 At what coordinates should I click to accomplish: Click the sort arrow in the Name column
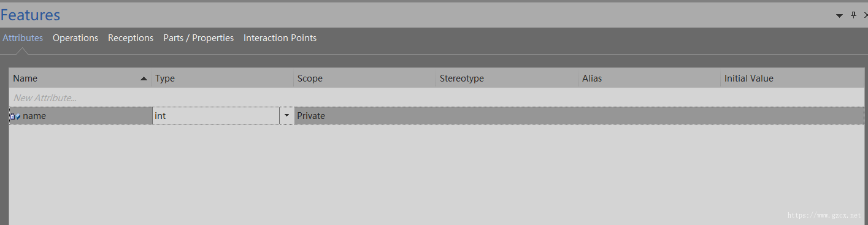[x=144, y=78]
